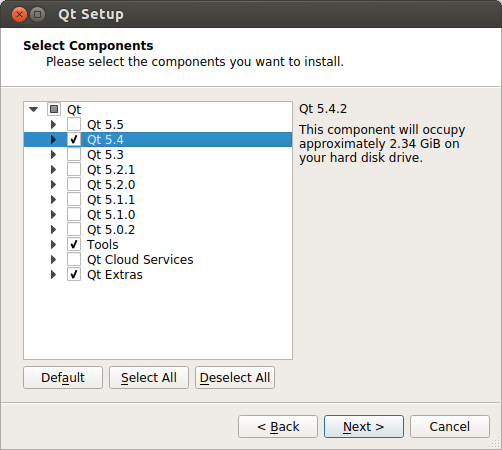Click the Deselect All button
This screenshot has width=502, height=450.
coord(235,378)
